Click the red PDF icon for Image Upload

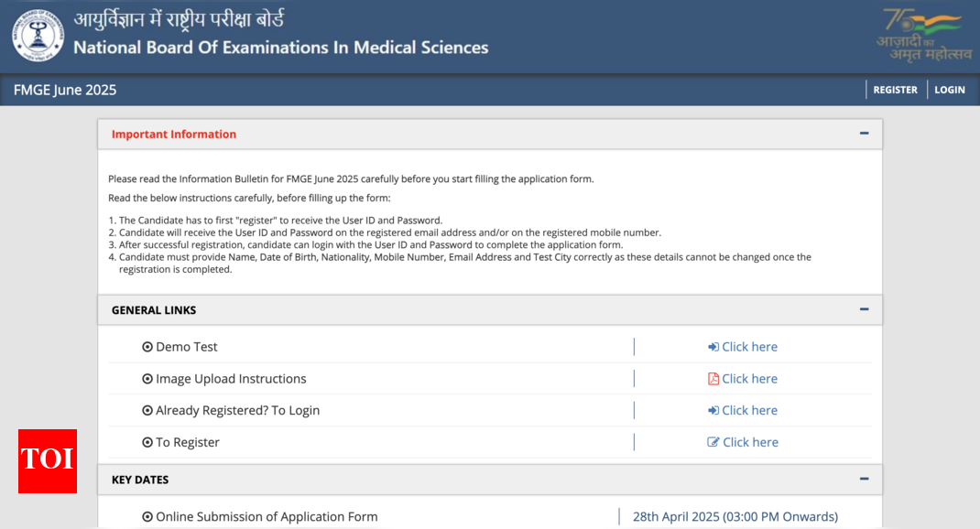713,379
